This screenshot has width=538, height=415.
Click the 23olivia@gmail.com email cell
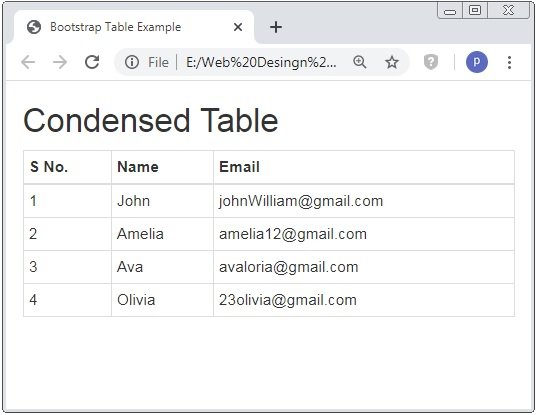pyautogui.click(x=364, y=300)
